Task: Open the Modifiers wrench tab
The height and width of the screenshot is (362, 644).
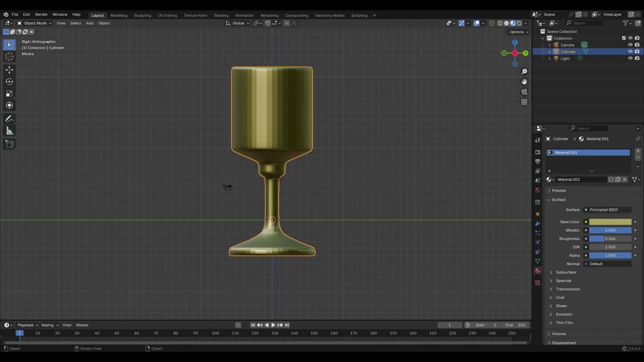Action: tap(537, 224)
